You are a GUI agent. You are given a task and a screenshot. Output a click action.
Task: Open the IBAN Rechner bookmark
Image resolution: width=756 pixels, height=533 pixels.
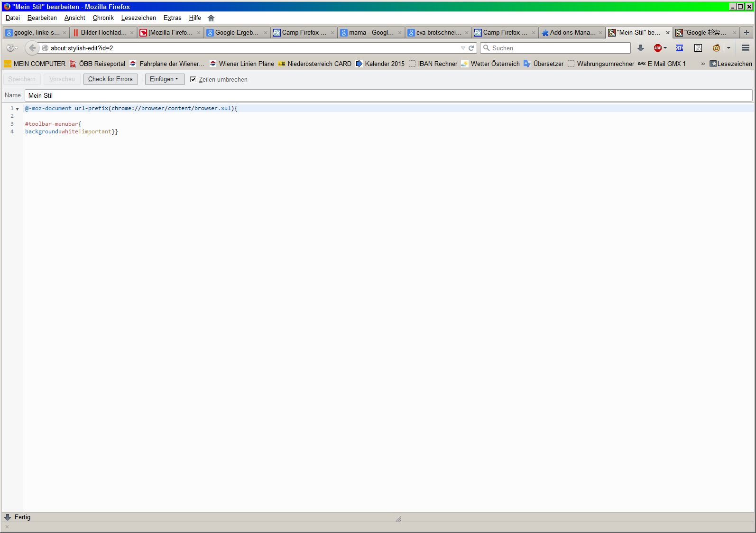pyautogui.click(x=433, y=64)
